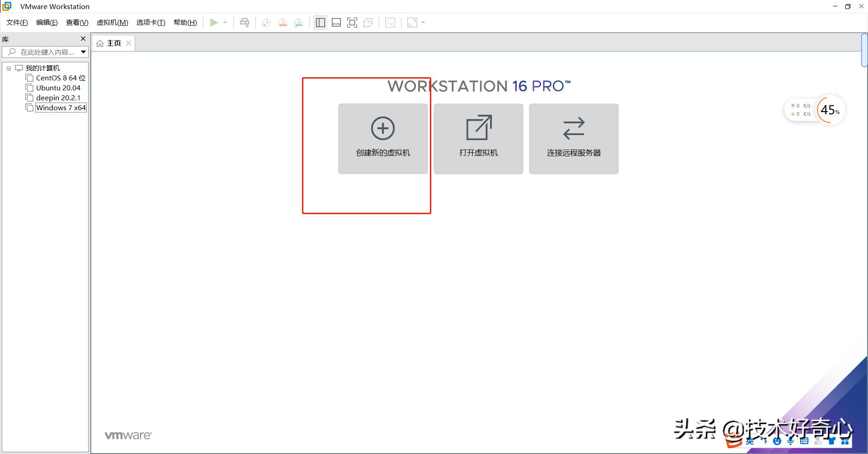This screenshot has width=868, height=454.
Task: Select the Windows 7 x64 virtual machine
Action: (x=61, y=108)
